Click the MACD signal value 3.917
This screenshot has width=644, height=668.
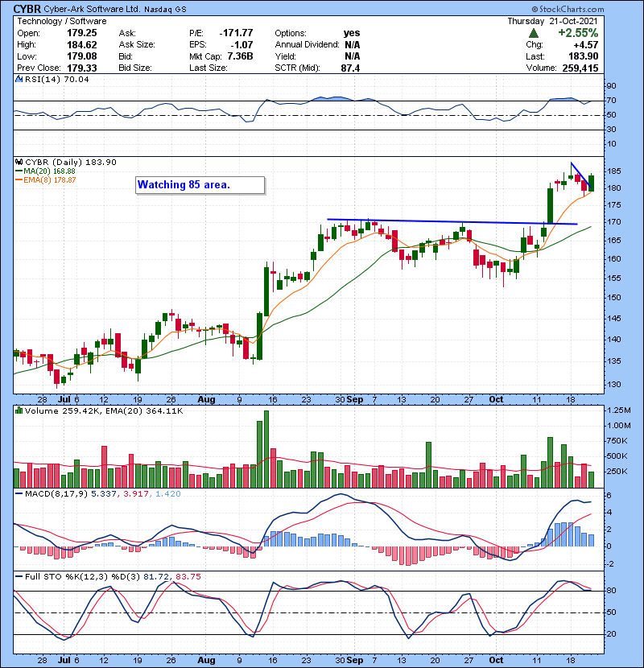tap(136, 494)
